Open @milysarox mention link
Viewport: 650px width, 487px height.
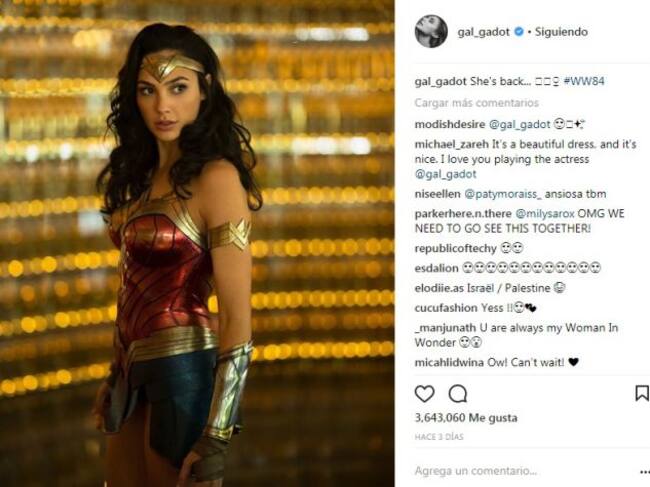click(545, 214)
